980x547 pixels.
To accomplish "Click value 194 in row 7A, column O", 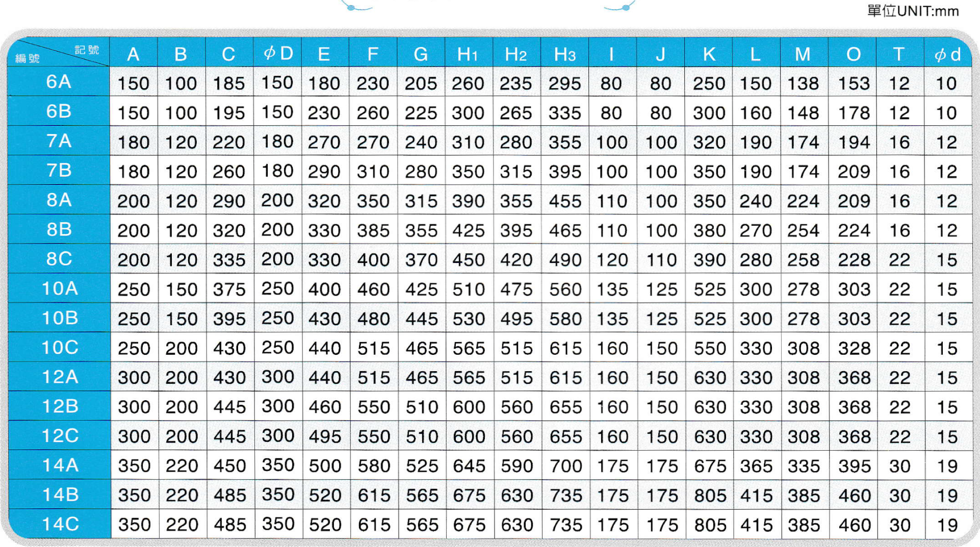I will [853, 142].
